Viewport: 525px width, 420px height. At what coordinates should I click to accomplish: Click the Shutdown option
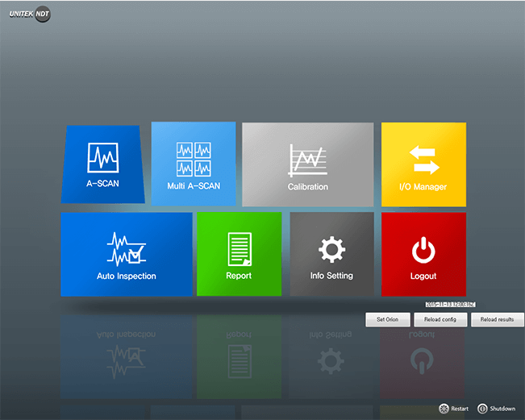497,409
